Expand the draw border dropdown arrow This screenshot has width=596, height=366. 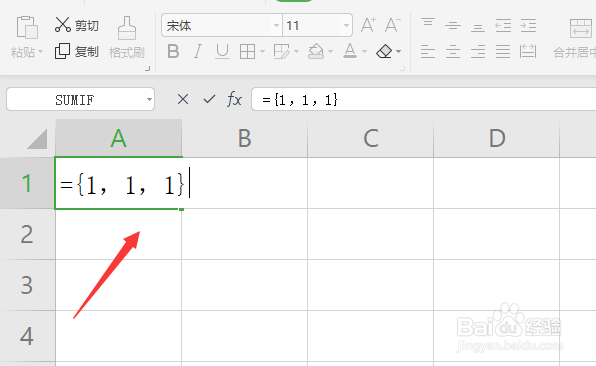[x=296, y=51]
